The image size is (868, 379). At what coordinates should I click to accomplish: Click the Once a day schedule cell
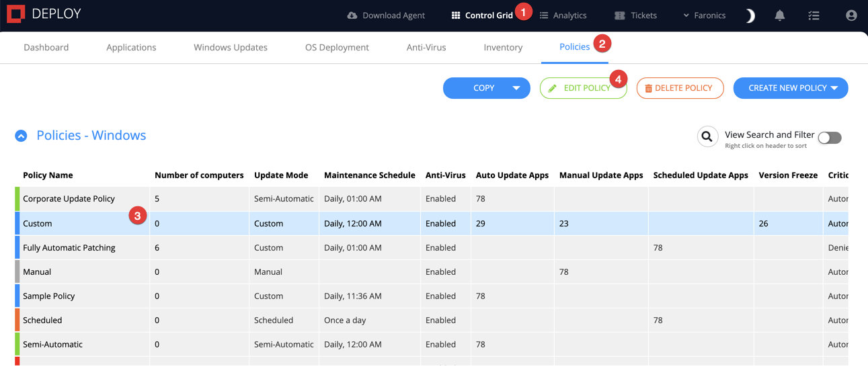370,320
